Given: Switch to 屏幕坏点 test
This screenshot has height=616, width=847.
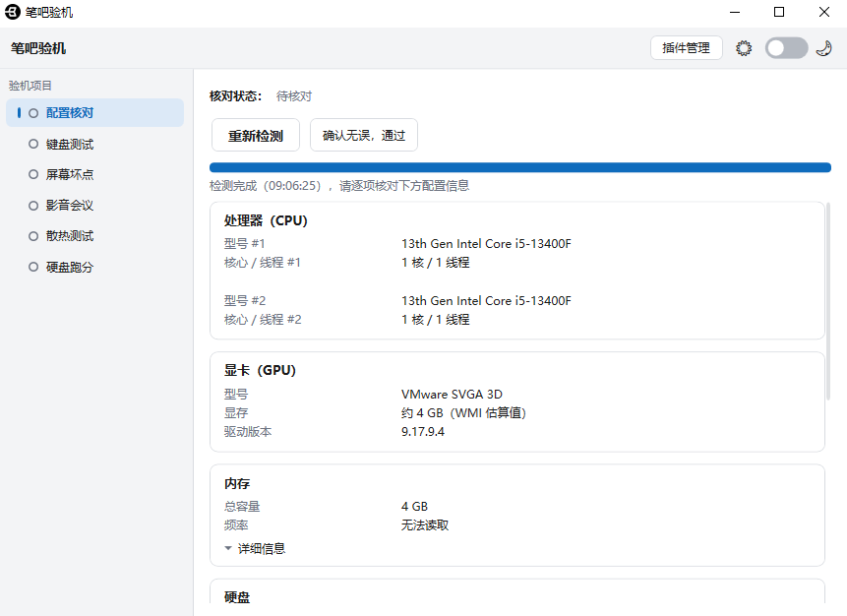Looking at the screenshot, I should tap(95, 174).
